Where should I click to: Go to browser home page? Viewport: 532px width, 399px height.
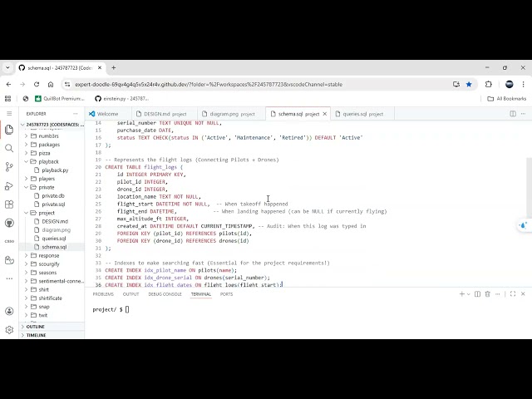[x=51, y=84]
